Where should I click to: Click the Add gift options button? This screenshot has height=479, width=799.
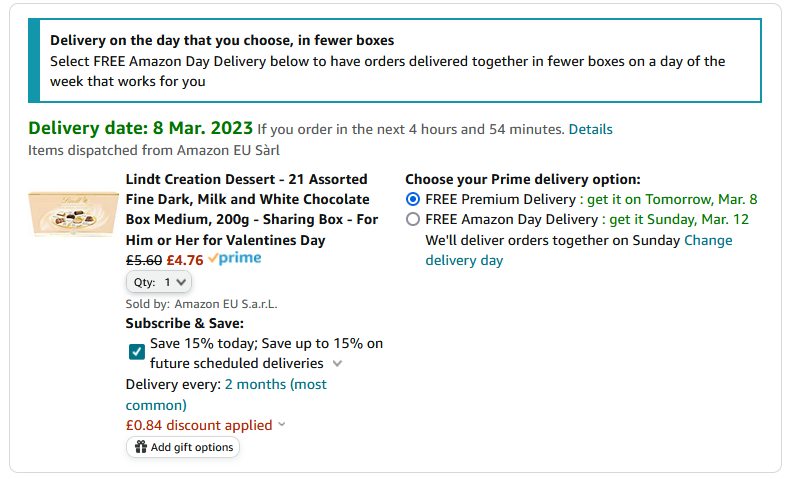(x=183, y=447)
